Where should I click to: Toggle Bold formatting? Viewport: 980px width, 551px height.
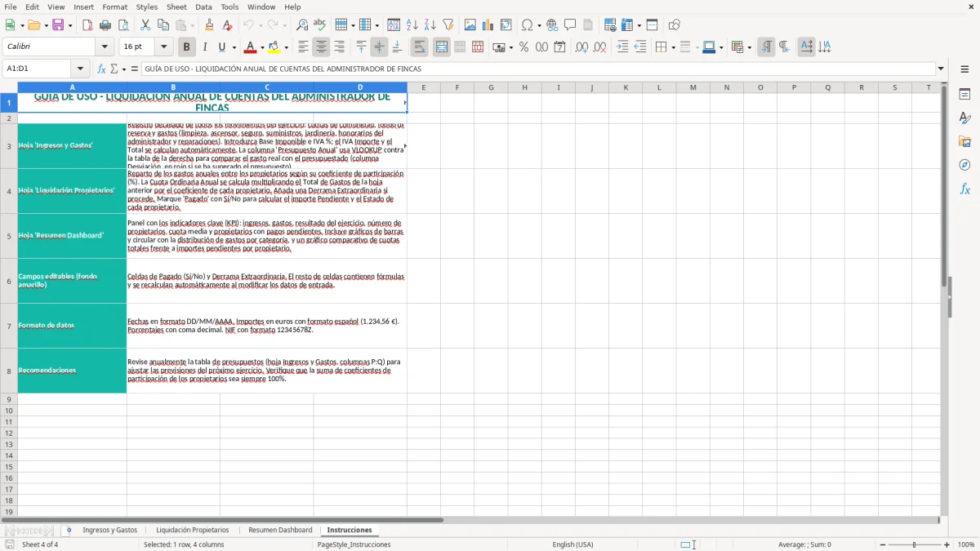(x=187, y=47)
